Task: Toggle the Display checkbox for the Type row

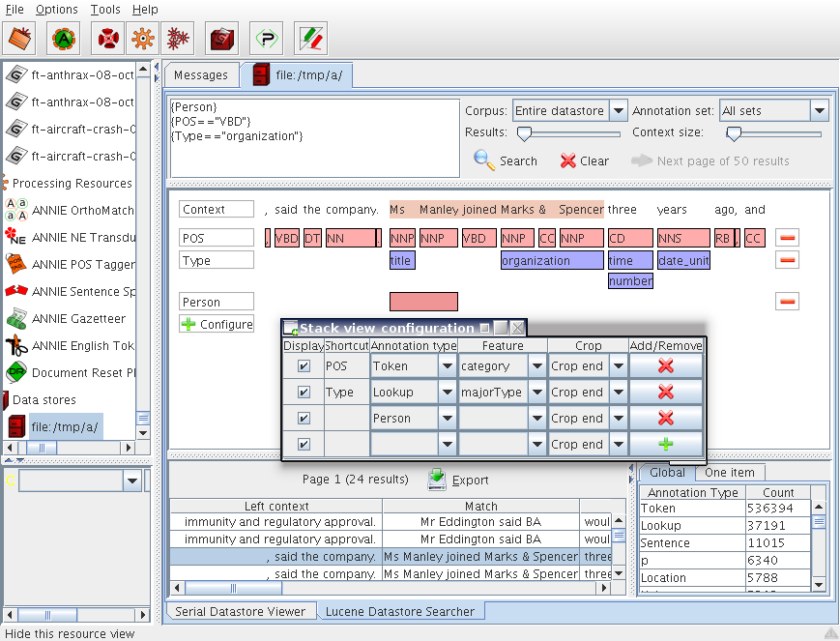Action: click(x=304, y=393)
